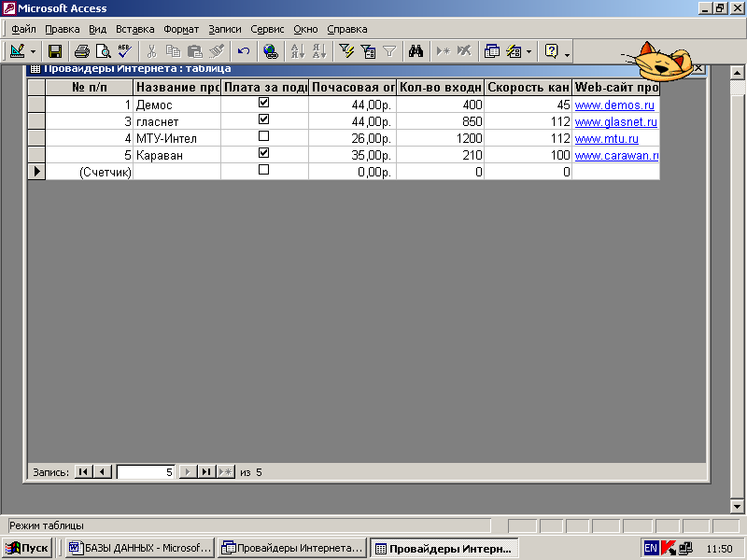747x560 pixels.
Task: Open the www.demos.ru hyperlink
Action: point(614,105)
